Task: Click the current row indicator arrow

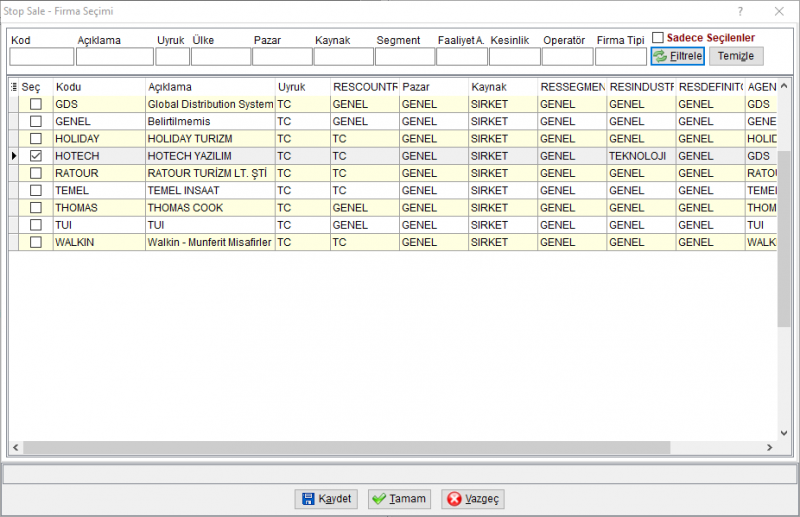Action: pos(14,156)
